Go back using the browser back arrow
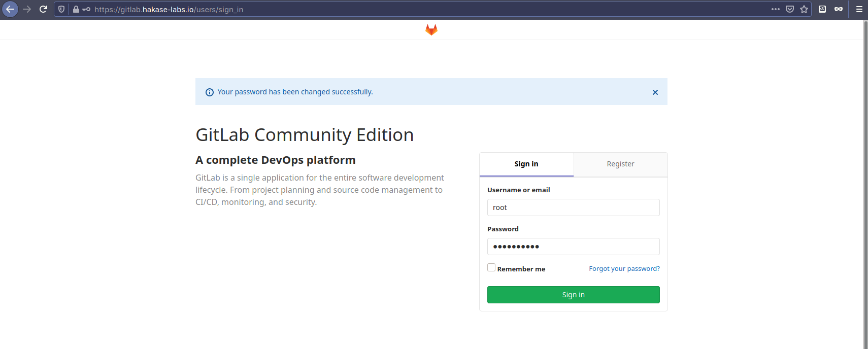 [x=10, y=9]
